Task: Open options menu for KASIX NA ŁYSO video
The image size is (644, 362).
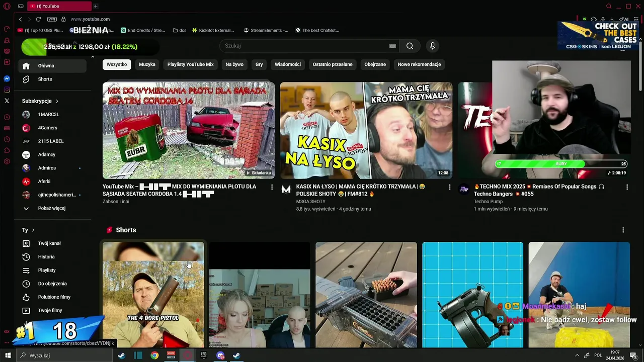Action: tap(449, 187)
